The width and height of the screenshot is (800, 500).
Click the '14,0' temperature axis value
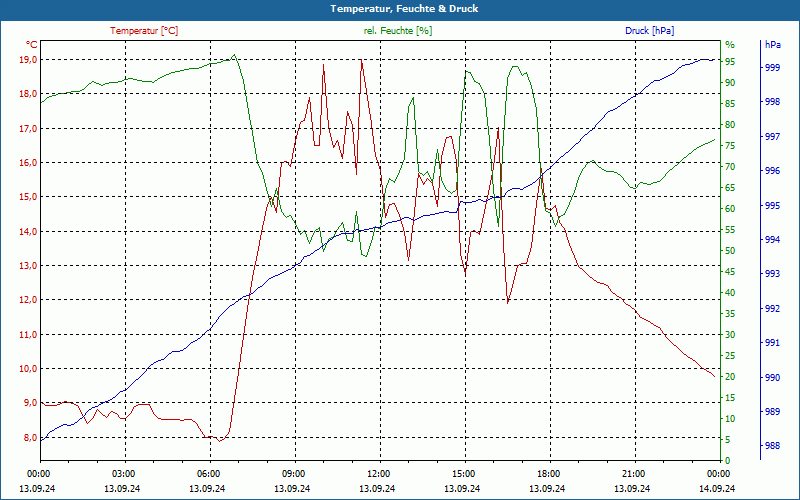(x=28, y=232)
